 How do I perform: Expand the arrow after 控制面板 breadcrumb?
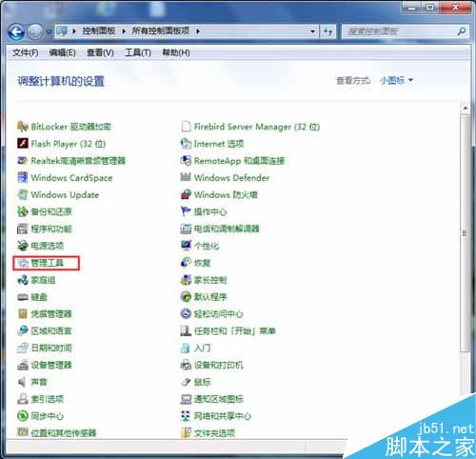click(x=124, y=31)
